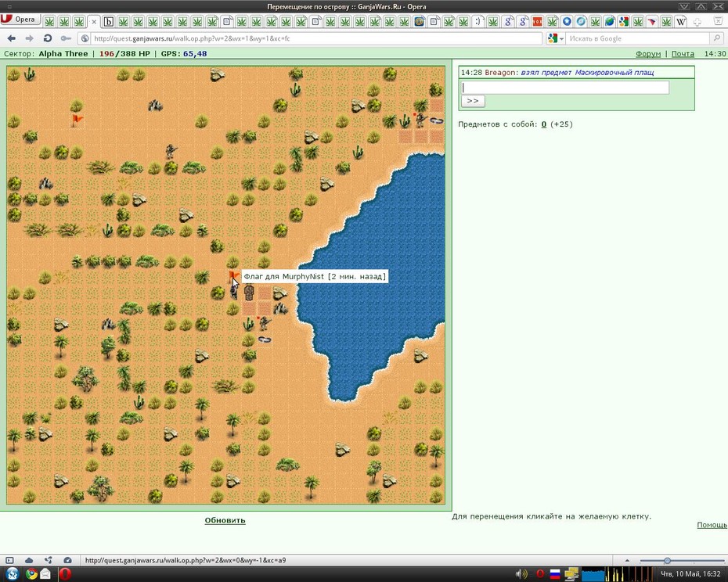Switch to the smiley face tab
The height and width of the screenshot is (582, 728).
click(478, 21)
